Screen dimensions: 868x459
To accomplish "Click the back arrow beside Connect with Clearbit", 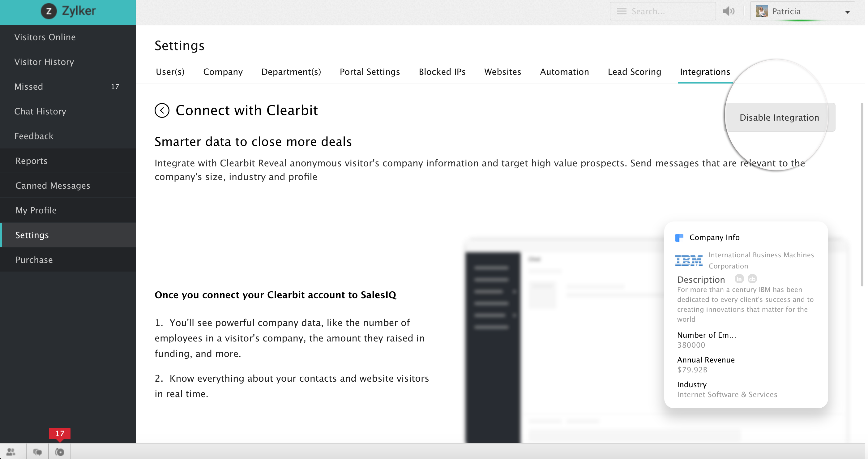I will pos(162,110).
